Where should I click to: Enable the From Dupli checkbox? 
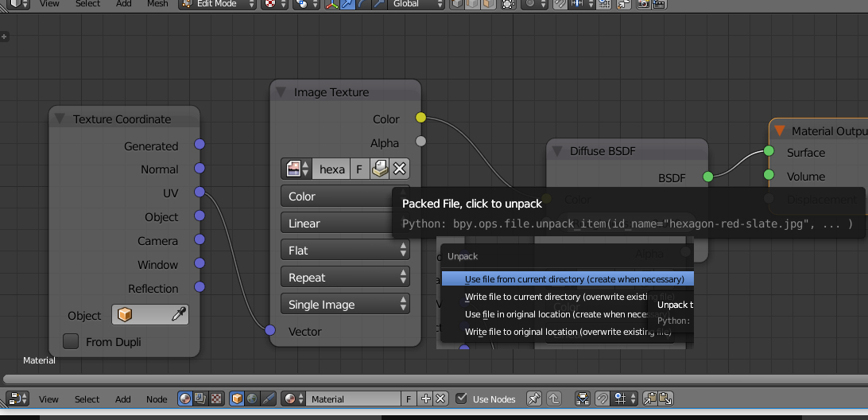click(71, 341)
